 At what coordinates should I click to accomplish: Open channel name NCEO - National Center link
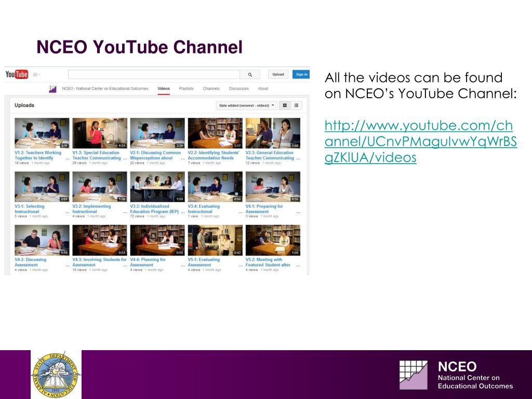(105, 88)
